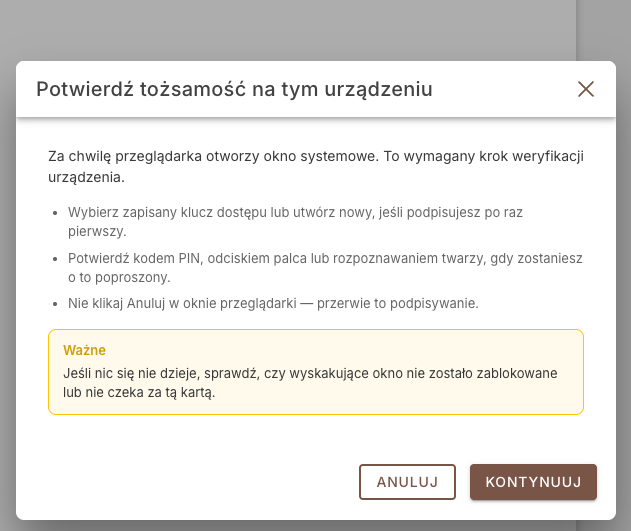631x531 pixels.
Task: Click the ANULUJ button
Action: pos(407,482)
